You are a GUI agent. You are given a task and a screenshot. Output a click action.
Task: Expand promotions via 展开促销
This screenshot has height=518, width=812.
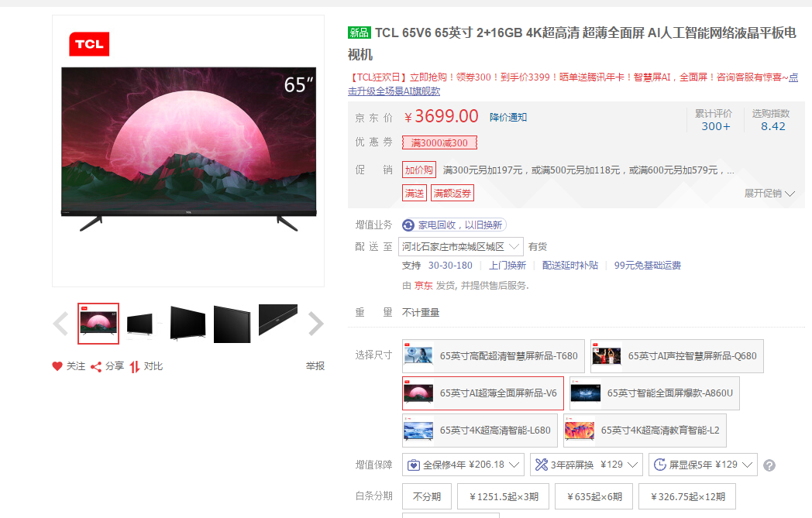pyautogui.click(x=769, y=194)
